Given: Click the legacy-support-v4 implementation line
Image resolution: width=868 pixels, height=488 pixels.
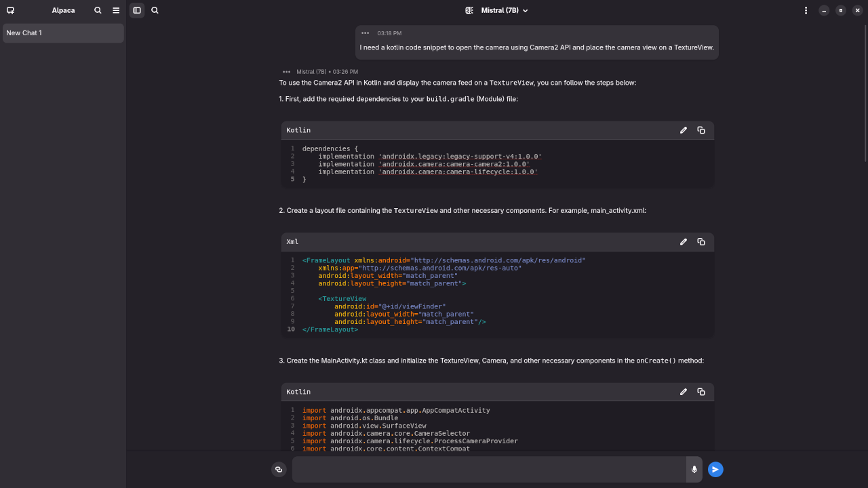Looking at the screenshot, I should pyautogui.click(x=430, y=157).
